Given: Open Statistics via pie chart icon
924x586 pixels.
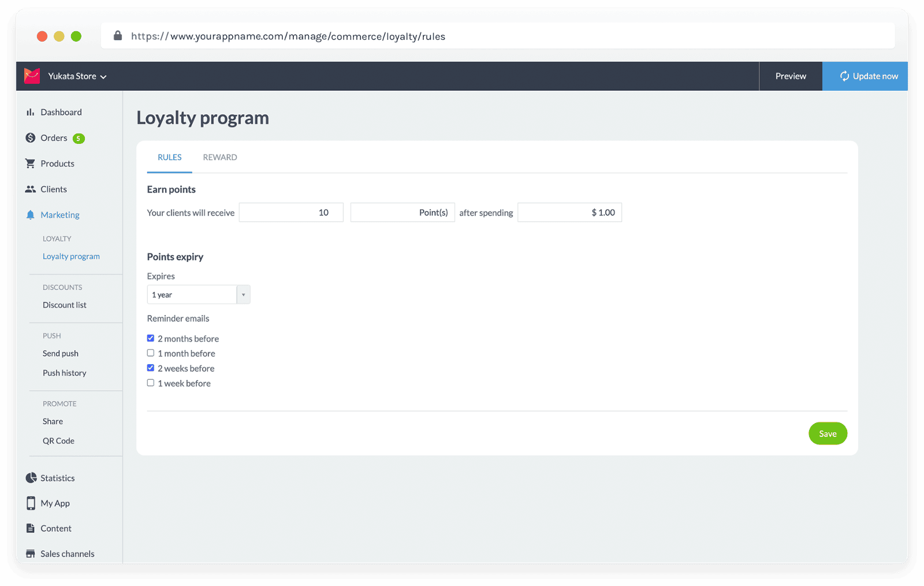Looking at the screenshot, I should click(31, 477).
